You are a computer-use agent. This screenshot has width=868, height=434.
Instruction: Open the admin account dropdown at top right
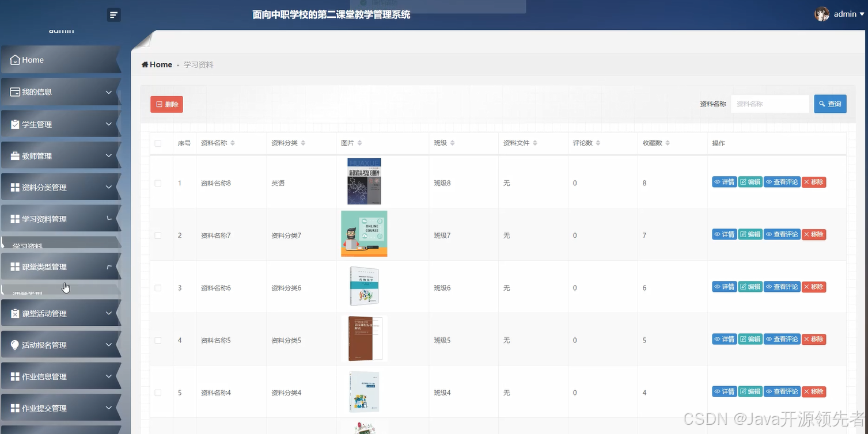[x=845, y=14]
